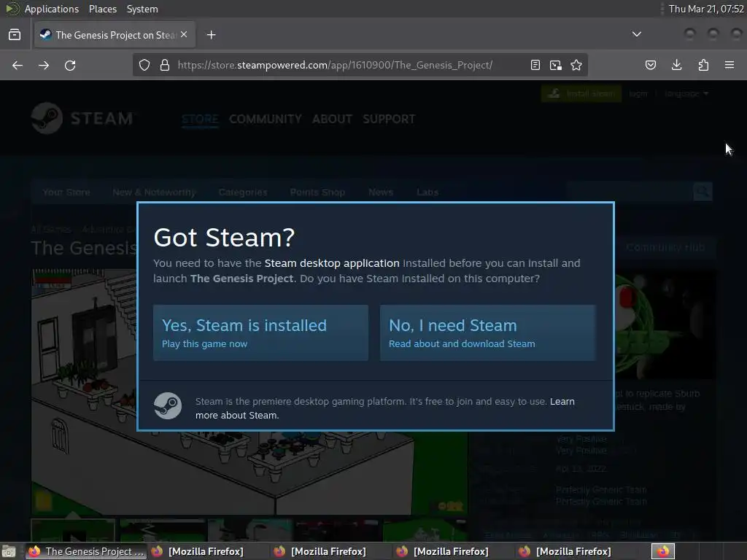This screenshot has height=560, width=747.
Task: Click the Community Hub button
Action: coord(665,248)
